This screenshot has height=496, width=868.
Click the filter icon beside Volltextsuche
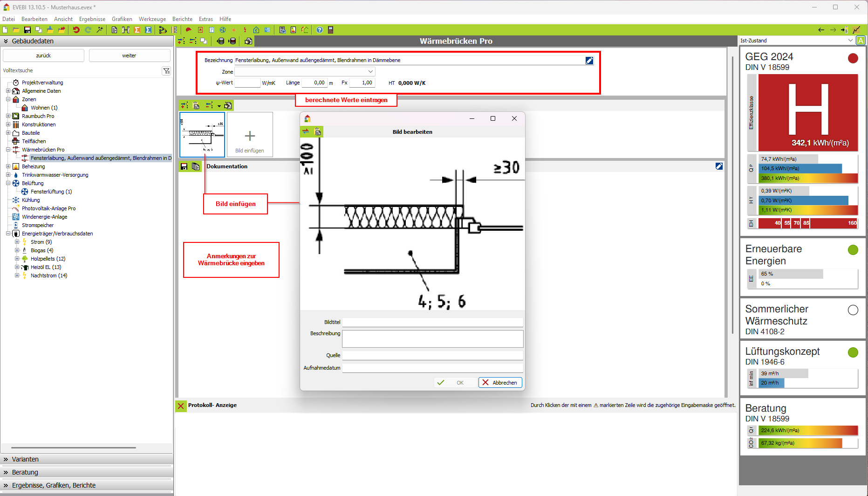coord(166,71)
